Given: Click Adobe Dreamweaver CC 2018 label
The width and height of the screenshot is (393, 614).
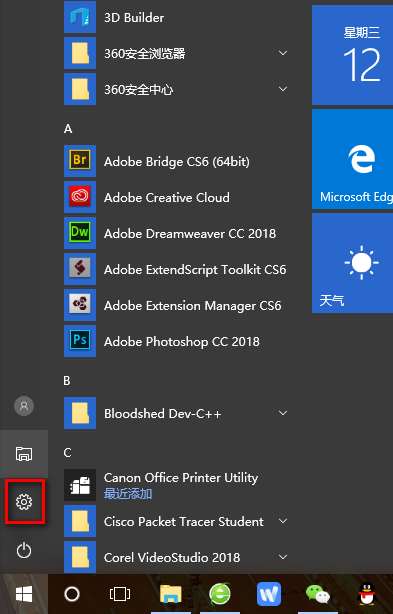Looking at the screenshot, I should coord(190,233).
